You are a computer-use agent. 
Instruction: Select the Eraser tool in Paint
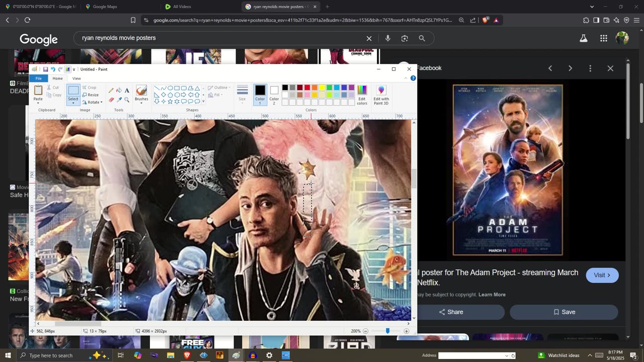pos(111,100)
